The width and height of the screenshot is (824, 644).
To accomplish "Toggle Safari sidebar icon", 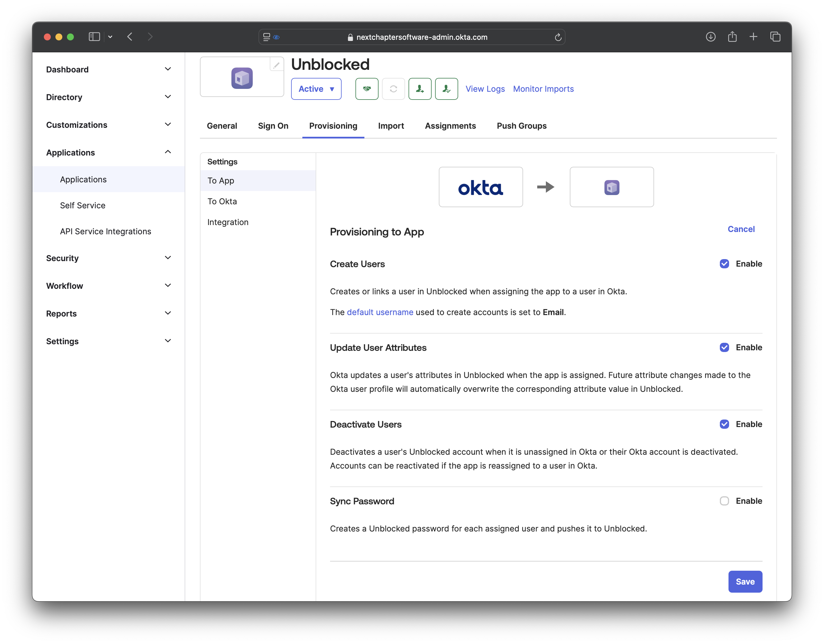I will [94, 37].
